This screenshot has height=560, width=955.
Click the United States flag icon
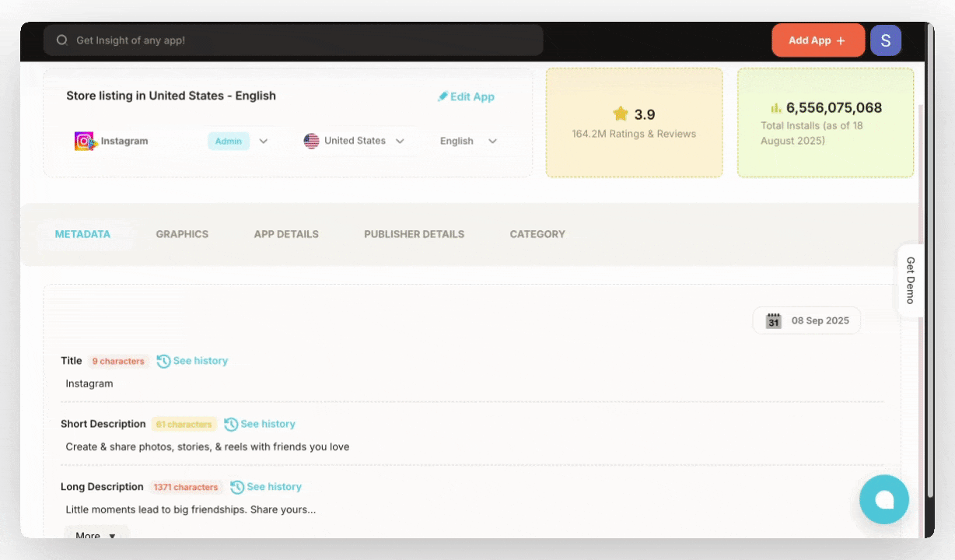(311, 141)
